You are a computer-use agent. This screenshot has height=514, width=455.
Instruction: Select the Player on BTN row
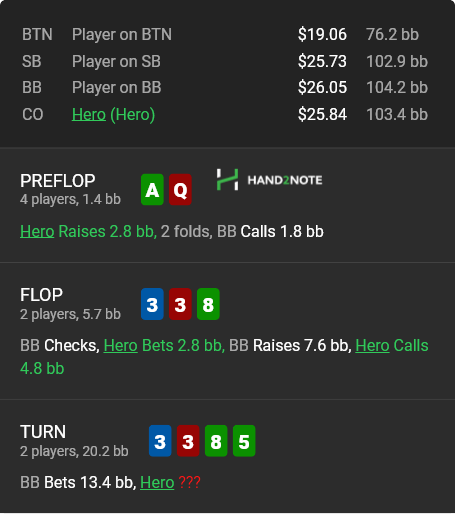coord(225,34)
